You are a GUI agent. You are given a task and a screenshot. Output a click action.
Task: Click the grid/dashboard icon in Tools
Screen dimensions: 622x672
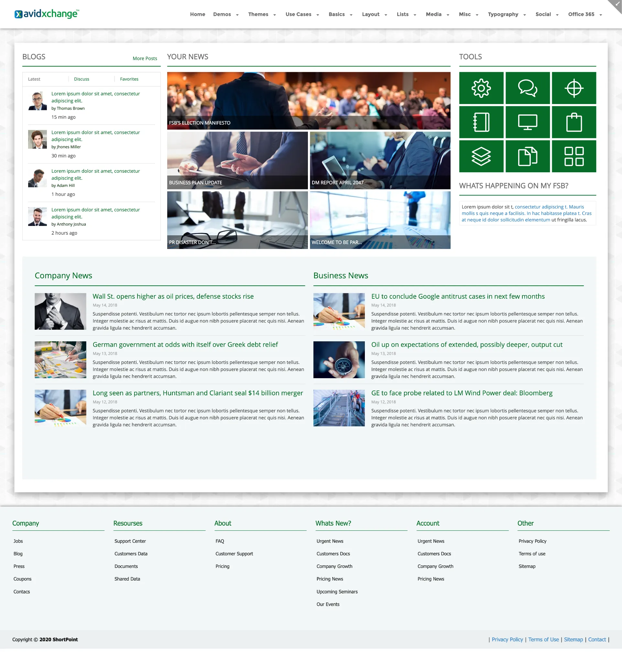coord(574,156)
